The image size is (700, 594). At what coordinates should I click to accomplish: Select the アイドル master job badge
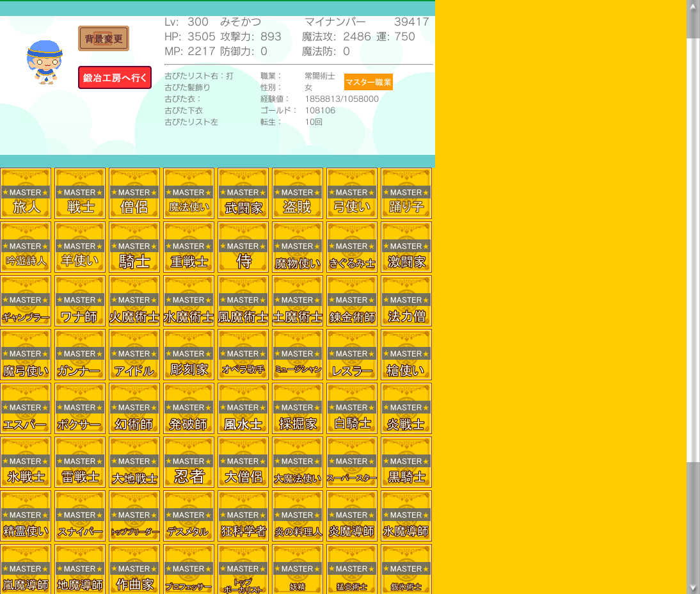[134, 355]
